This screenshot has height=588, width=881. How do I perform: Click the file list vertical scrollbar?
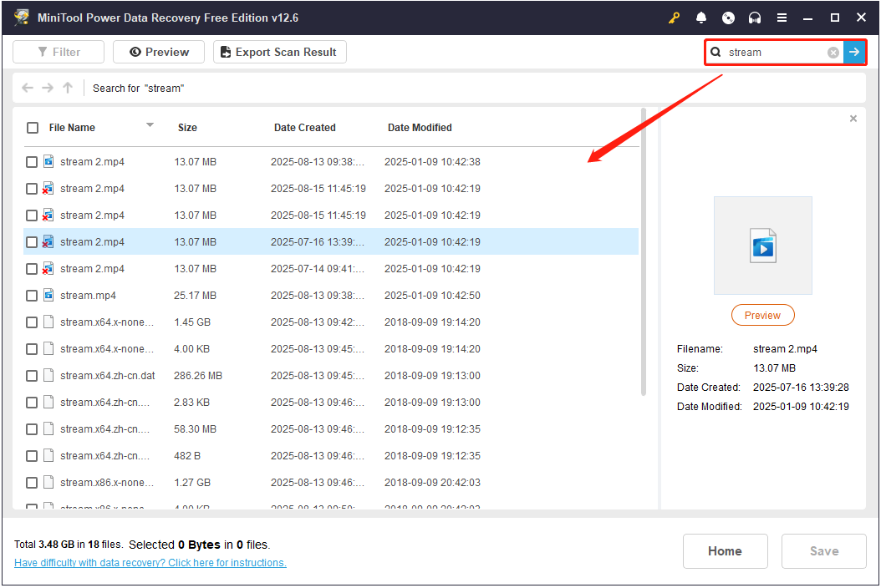pos(643,251)
